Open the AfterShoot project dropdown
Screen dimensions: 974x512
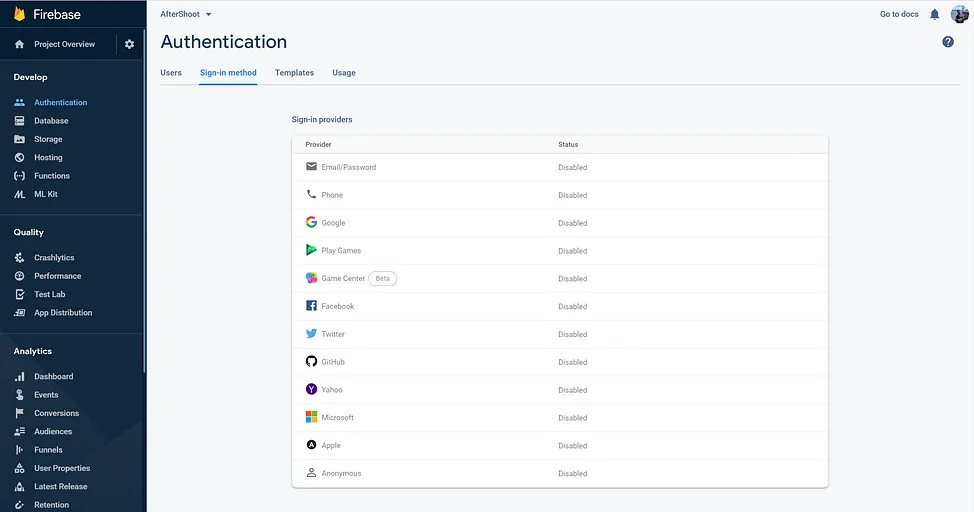pos(186,14)
